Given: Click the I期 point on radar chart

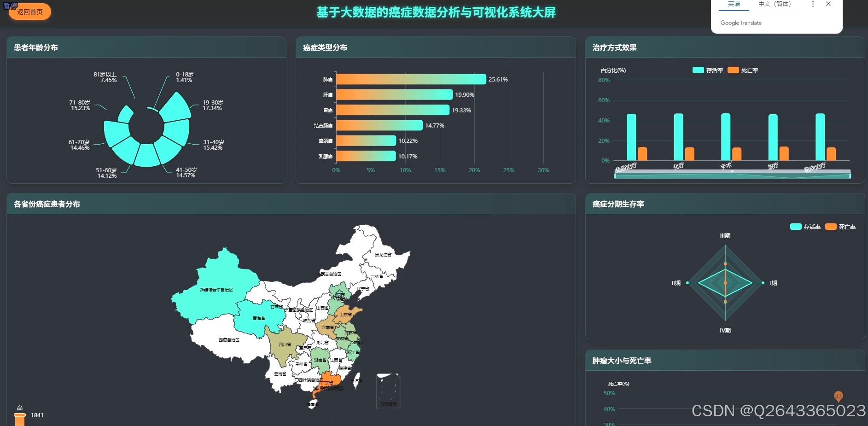Looking at the screenshot, I should point(763,283).
